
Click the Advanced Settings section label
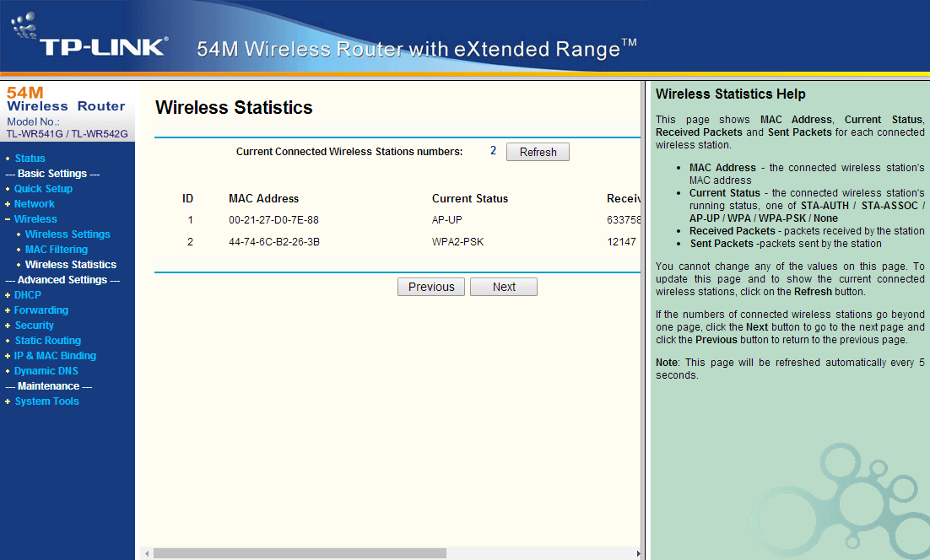pos(62,280)
